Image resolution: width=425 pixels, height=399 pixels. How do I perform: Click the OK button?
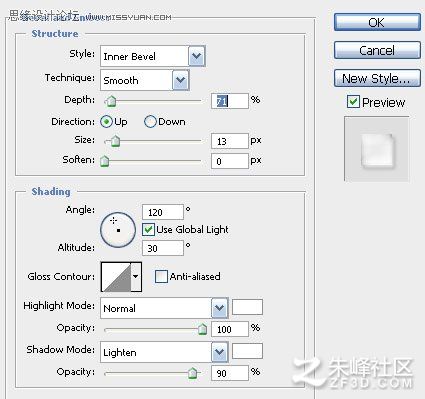pyautogui.click(x=377, y=22)
